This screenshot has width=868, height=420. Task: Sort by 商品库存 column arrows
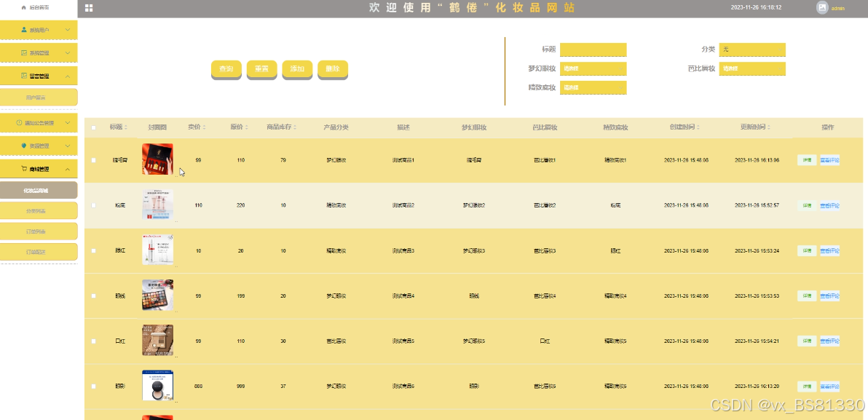296,127
